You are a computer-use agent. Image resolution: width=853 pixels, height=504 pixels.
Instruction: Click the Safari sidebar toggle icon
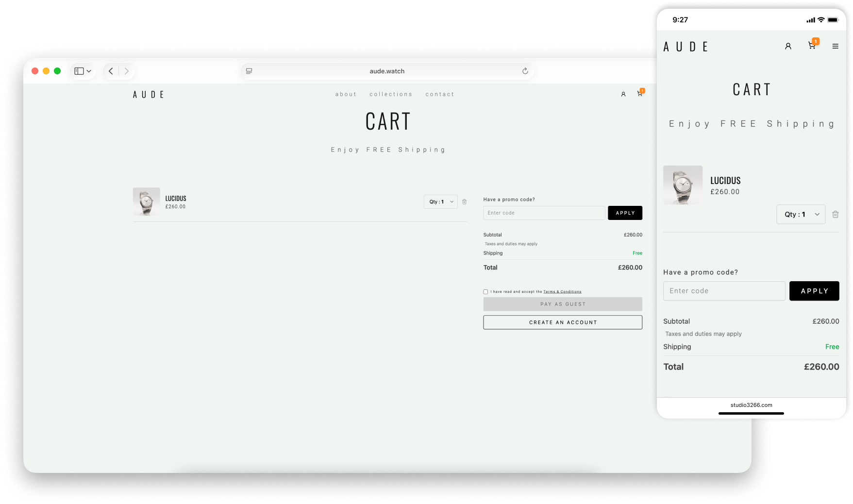78,71
